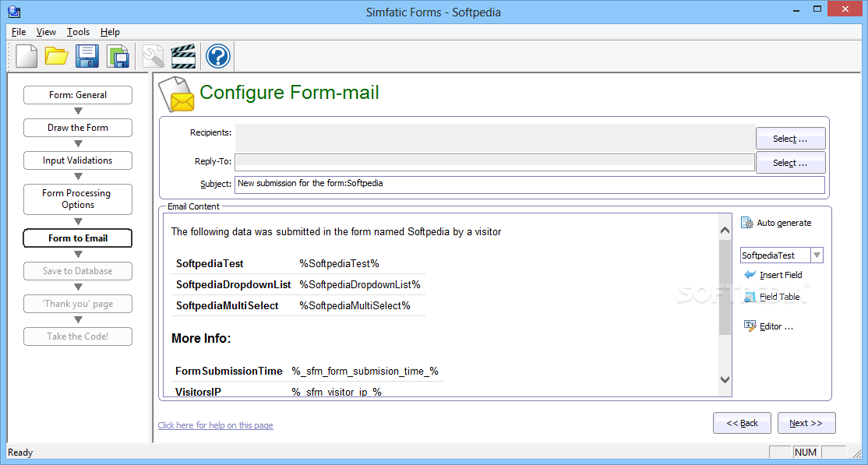Image resolution: width=868 pixels, height=465 pixels.
Task: Open the File menu
Action: point(18,32)
